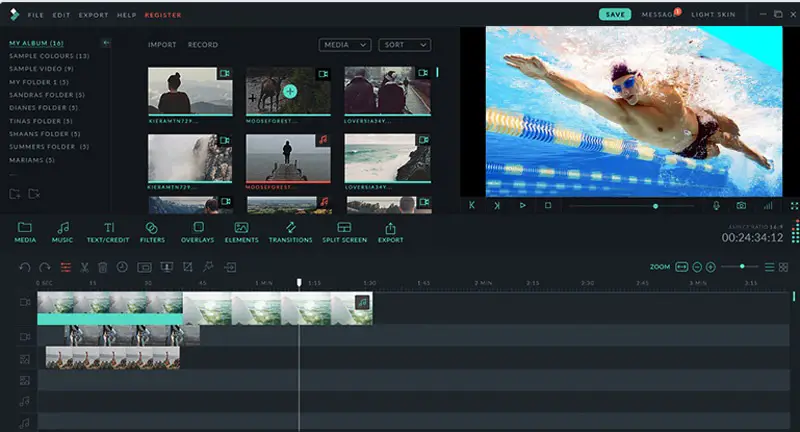
Task: Open the File menu
Action: (35, 15)
